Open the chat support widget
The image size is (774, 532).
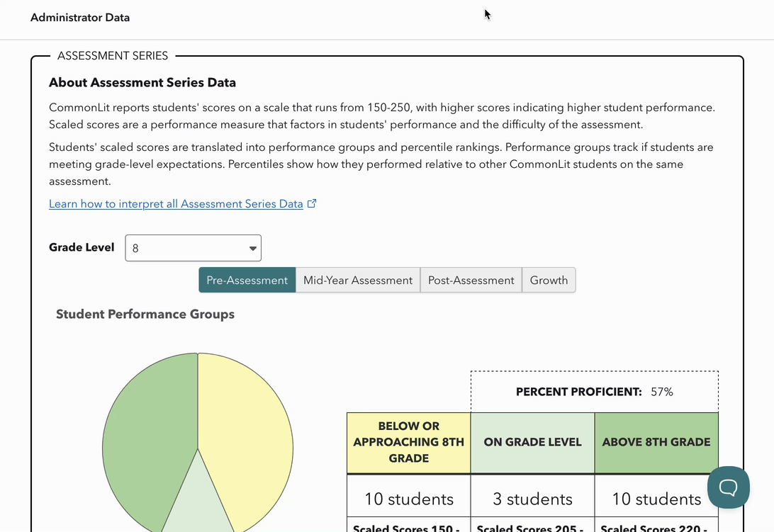(x=728, y=487)
